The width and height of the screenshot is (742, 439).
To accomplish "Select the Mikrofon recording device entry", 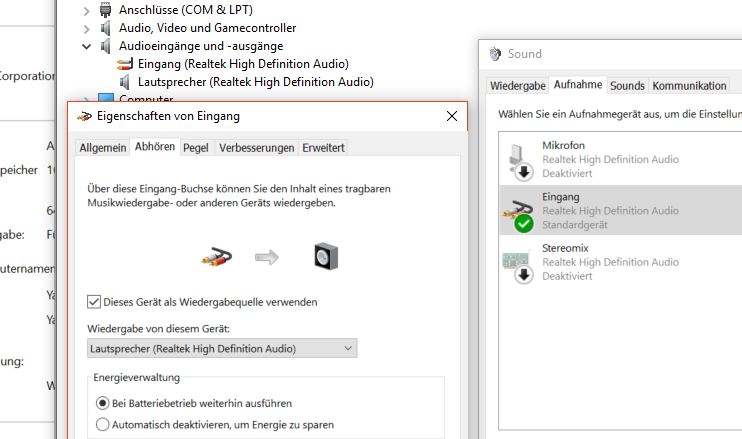I will [x=621, y=159].
